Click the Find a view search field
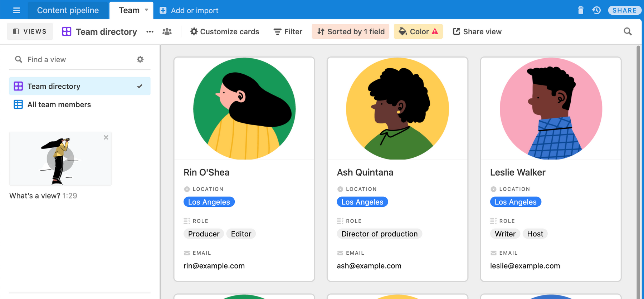 75,59
